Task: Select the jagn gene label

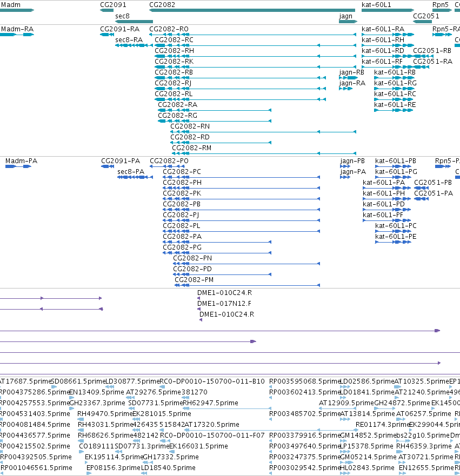Action: pos(345,16)
